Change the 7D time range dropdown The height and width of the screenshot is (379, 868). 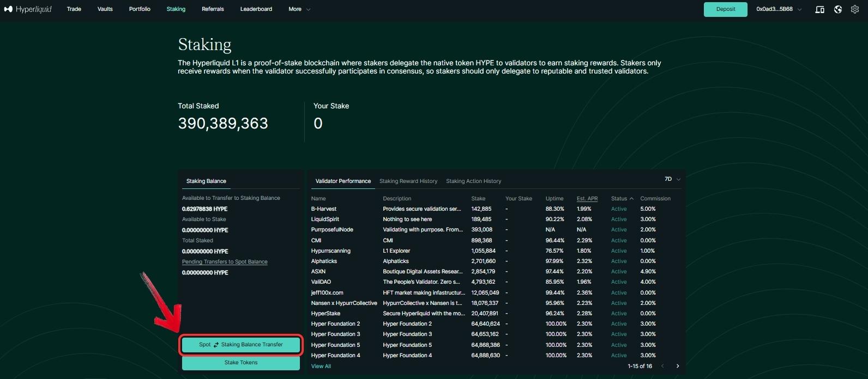coord(672,179)
